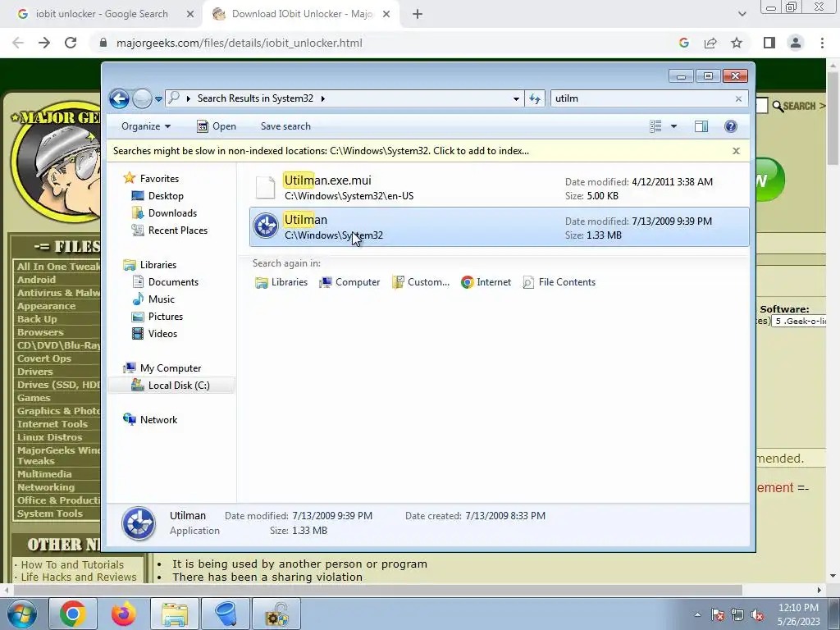Open Drivers category on MajorGeeks sidebar
The height and width of the screenshot is (630, 840).
point(34,372)
